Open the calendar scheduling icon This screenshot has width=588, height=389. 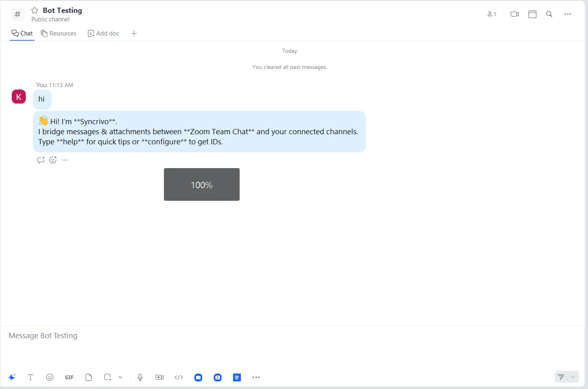point(532,14)
